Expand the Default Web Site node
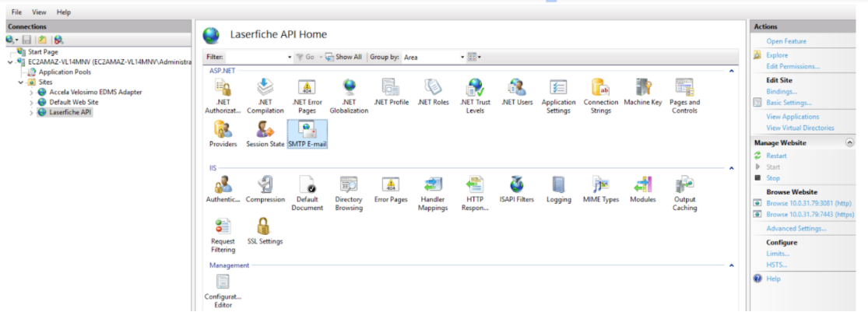 point(32,102)
